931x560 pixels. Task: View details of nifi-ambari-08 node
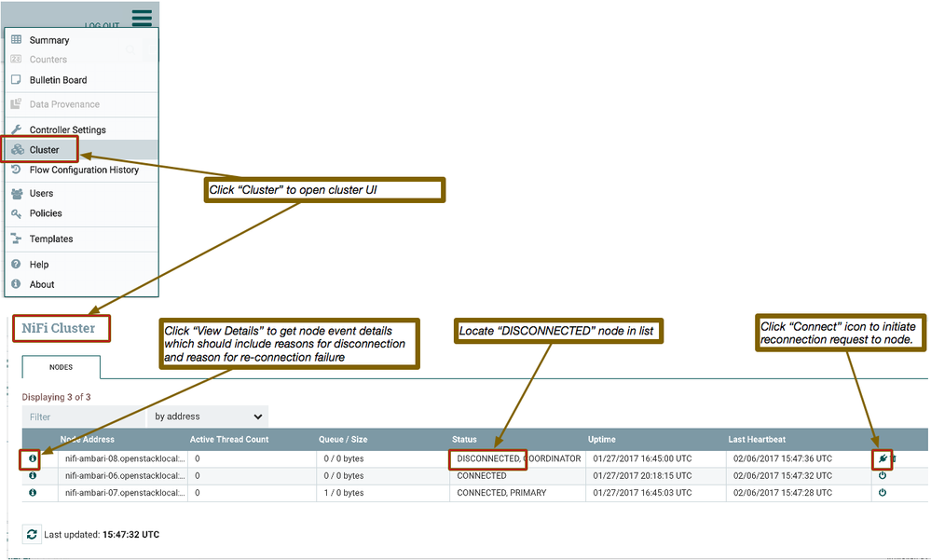coord(33,458)
